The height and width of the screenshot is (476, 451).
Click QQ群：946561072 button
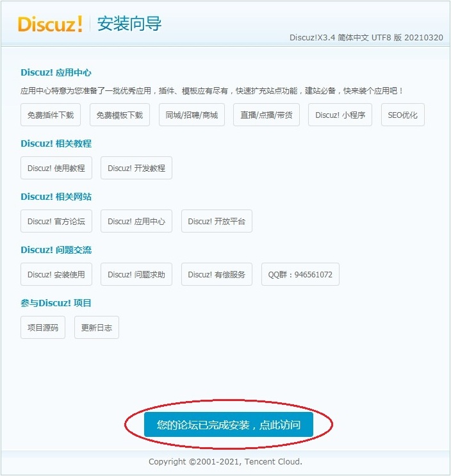300,274
